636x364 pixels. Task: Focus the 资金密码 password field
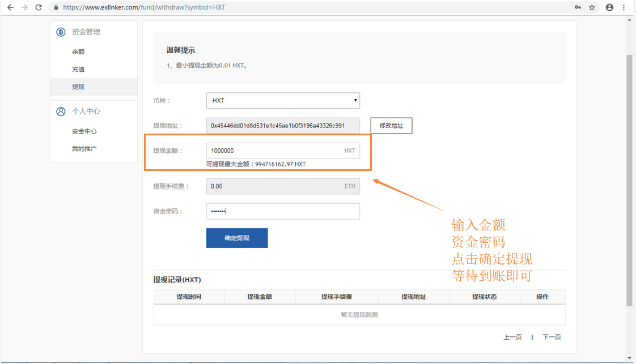coord(283,211)
